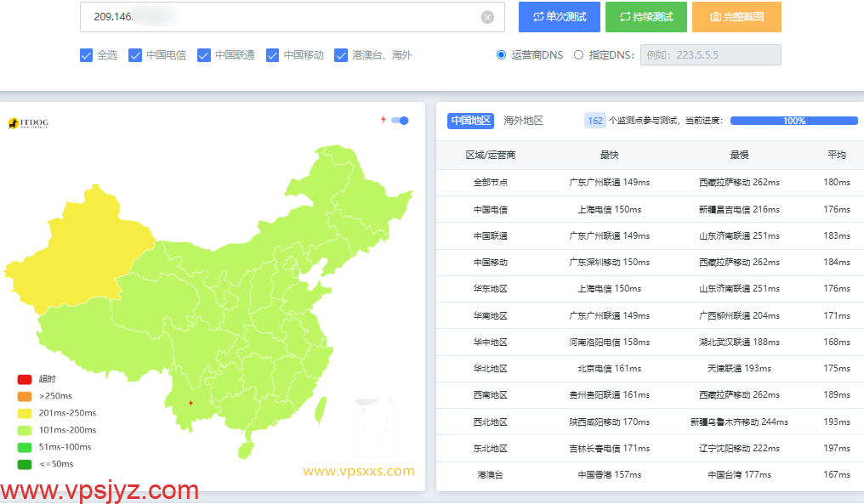Image resolution: width=864 pixels, height=504 pixels.
Task: Start the 单次测试 single test
Action: pyautogui.click(x=559, y=17)
